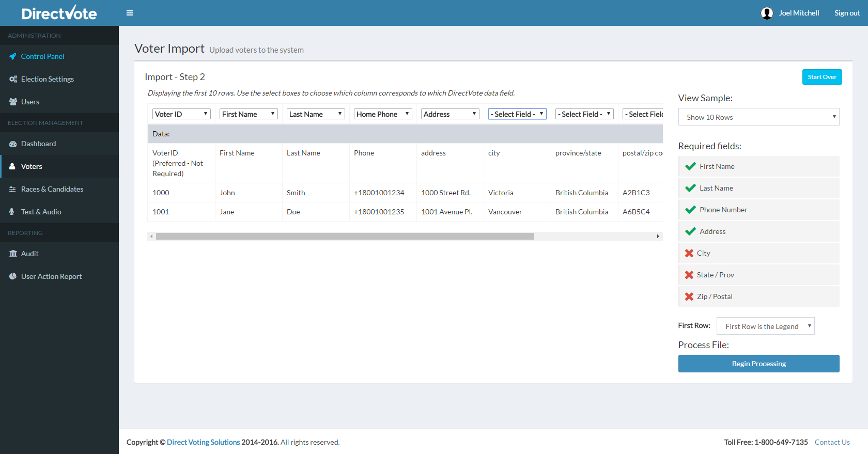The width and height of the screenshot is (868, 454).
Task: Click the red X icon next to Zip / Postal
Action: click(689, 296)
